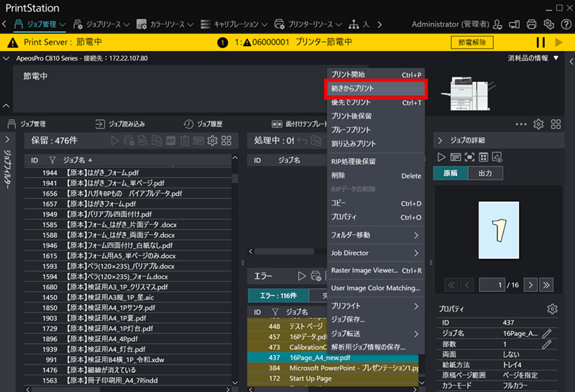
Task: Expand the ジョブフィルター side panel
Action: tap(7, 140)
